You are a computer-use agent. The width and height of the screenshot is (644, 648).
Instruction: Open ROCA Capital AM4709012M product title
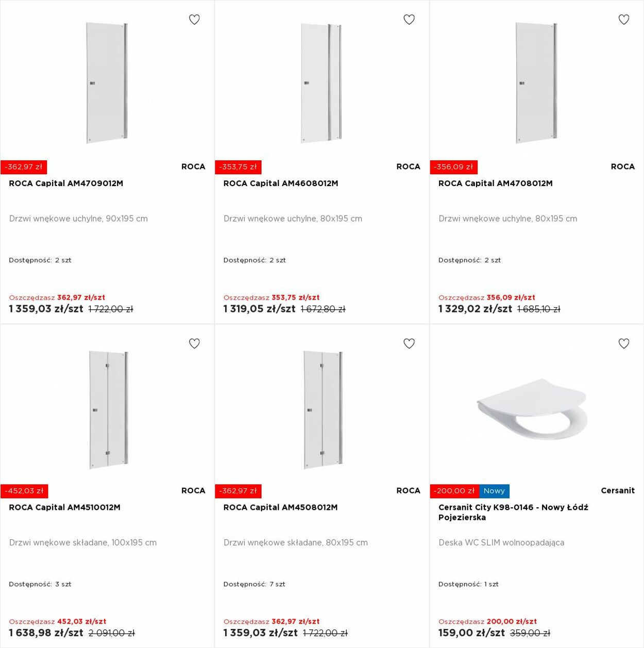click(x=66, y=184)
